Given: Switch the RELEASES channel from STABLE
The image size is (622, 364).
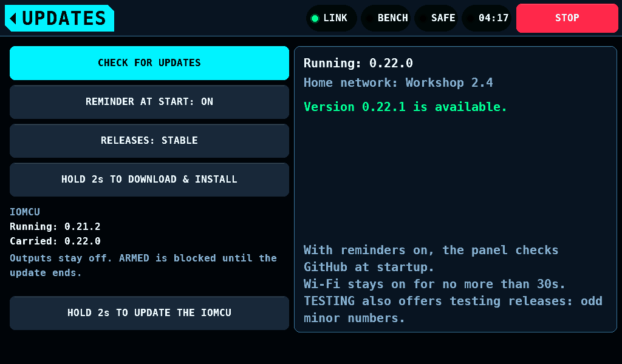Looking at the screenshot, I should (x=149, y=141).
